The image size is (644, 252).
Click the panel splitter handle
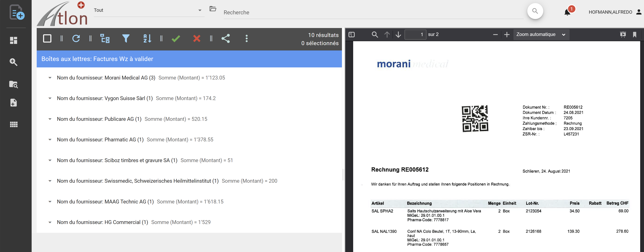coord(343,174)
